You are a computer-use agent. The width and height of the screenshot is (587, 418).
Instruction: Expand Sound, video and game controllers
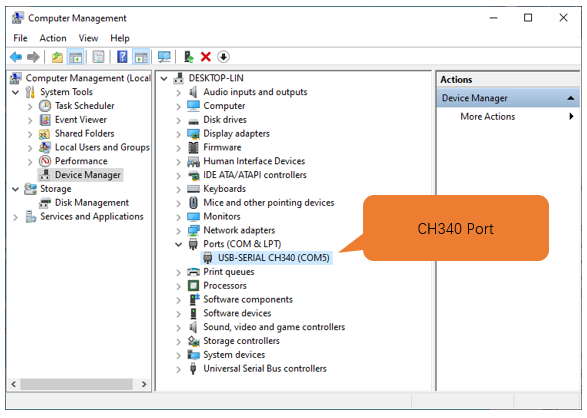coord(178,328)
